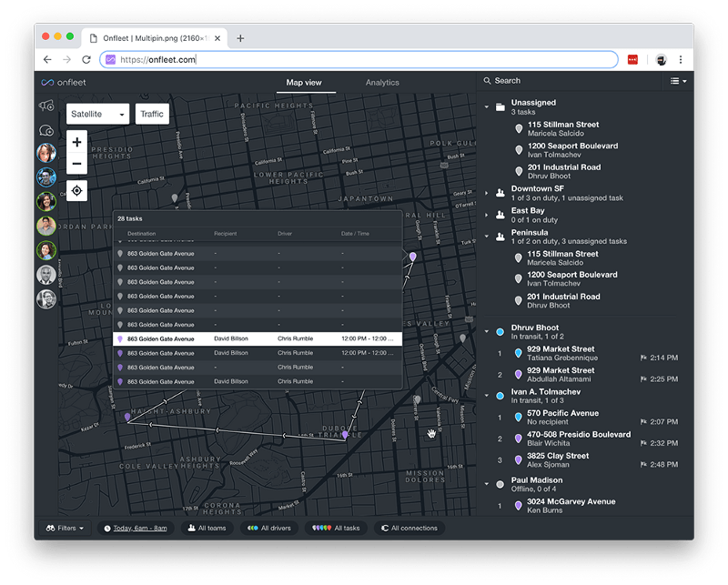Screen dimensions: 728x585
Task: Zoom in the map with plus button
Action: point(77,143)
